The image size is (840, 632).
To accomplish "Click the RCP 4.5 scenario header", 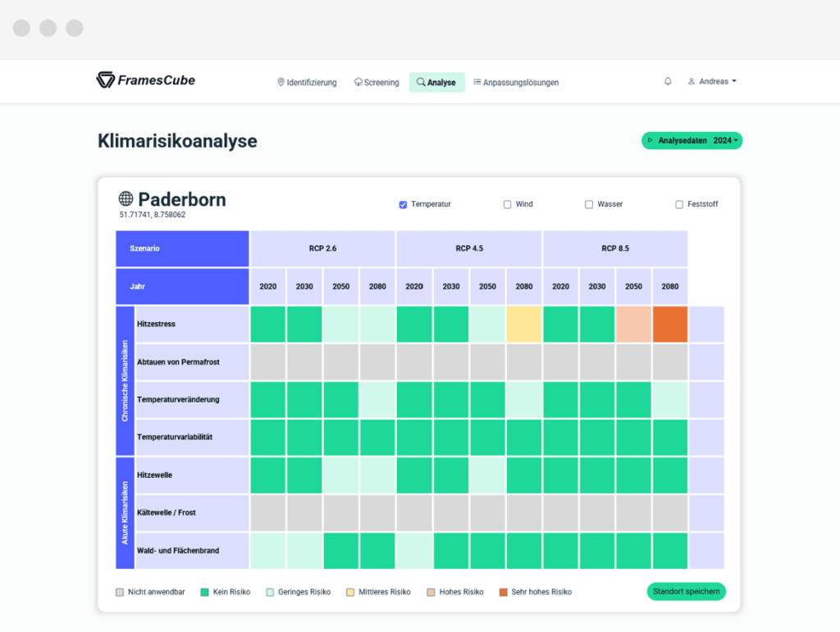I will [469, 248].
